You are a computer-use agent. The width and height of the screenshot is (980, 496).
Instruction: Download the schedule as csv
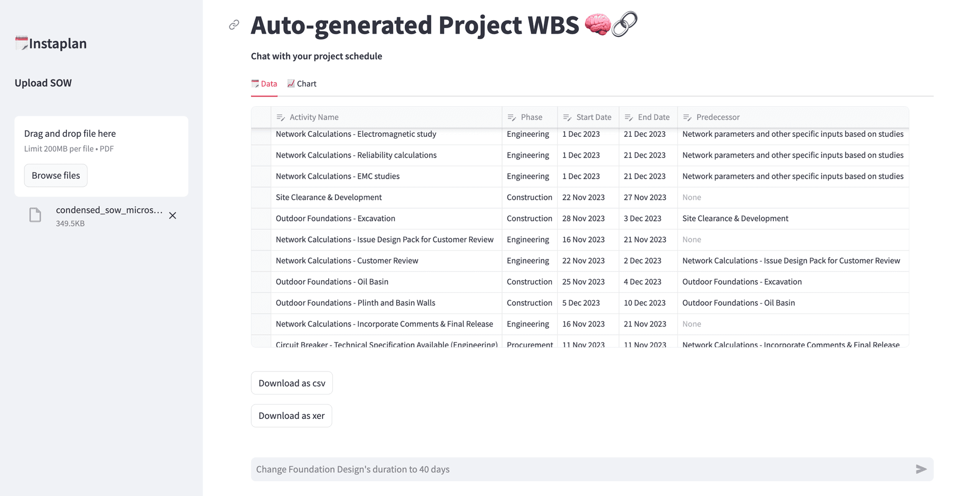tap(291, 383)
